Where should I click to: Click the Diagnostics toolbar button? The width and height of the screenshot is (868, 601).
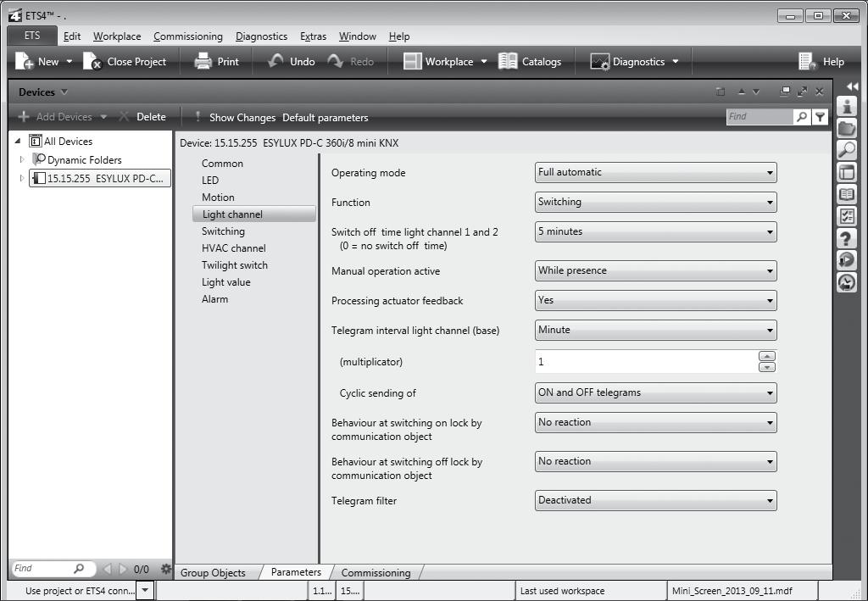coord(628,61)
